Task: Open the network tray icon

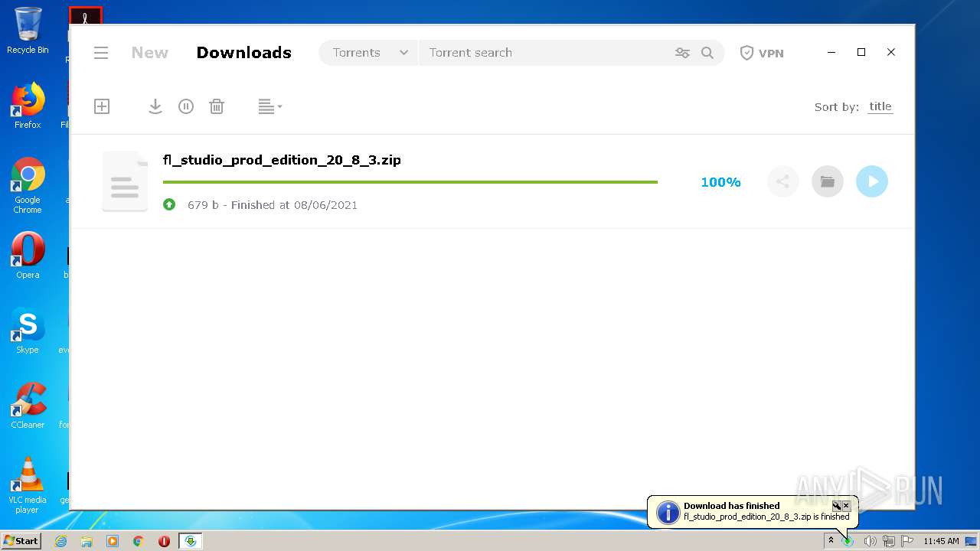Action: [x=889, y=541]
